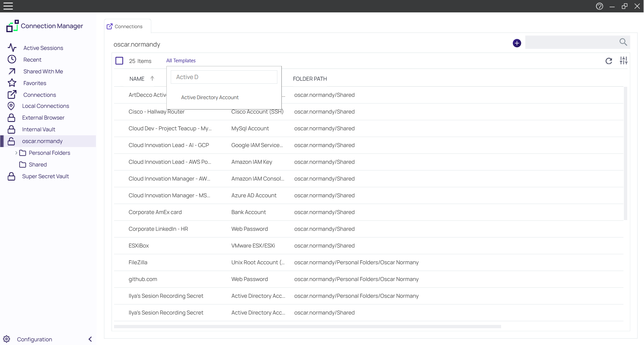Click the VMware ESX/ESXi template cell
This screenshot has width=644, height=345.
pyautogui.click(x=253, y=246)
